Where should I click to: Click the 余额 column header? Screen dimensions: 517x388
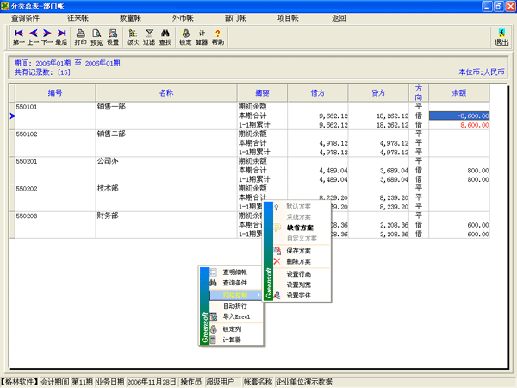pos(459,93)
